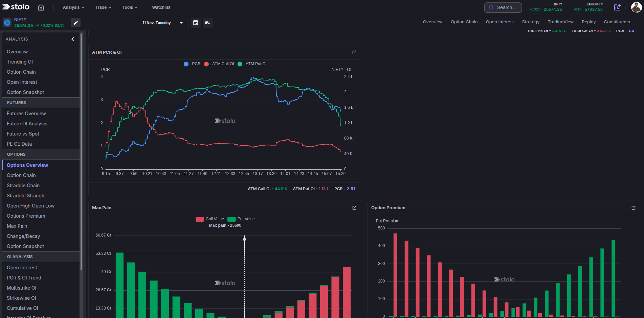The width and height of the screenshot is (644, 318).
Task: Switch to the Option Chain tab
Action: [464, 22]
